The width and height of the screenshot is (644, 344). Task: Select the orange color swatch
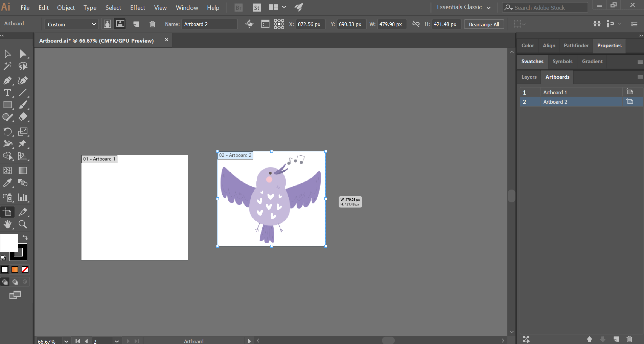(15, 270)
